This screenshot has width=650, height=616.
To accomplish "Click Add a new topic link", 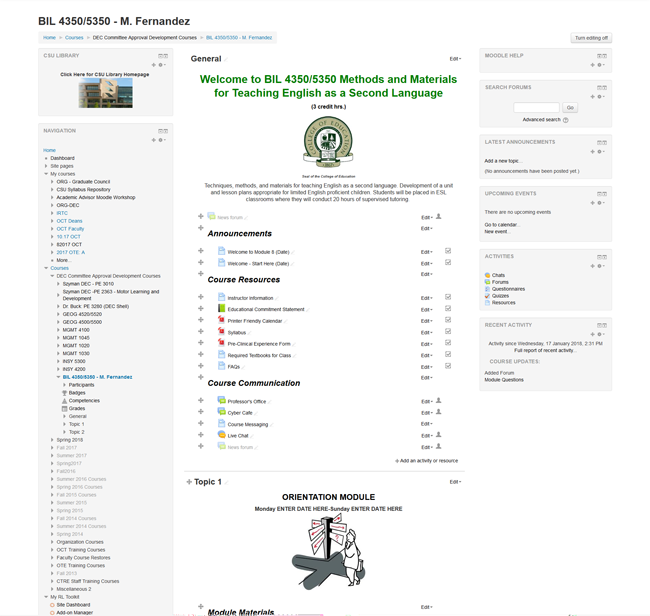I will [503, 161].
